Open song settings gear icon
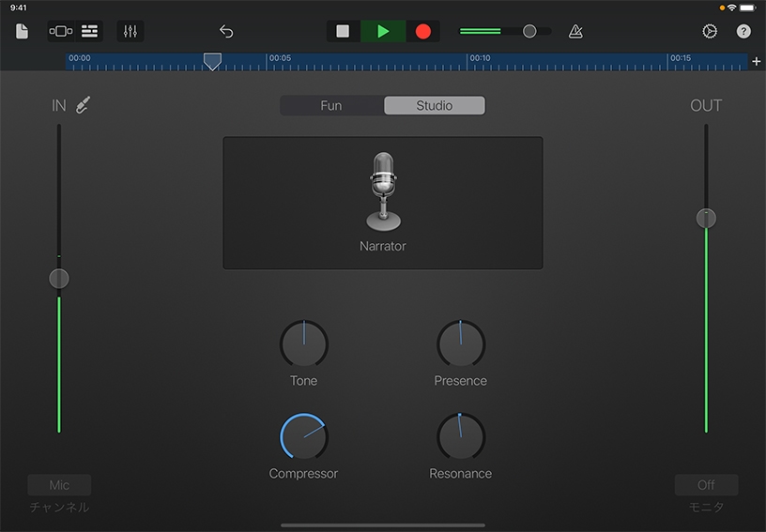766x532 pixels. 710,31
